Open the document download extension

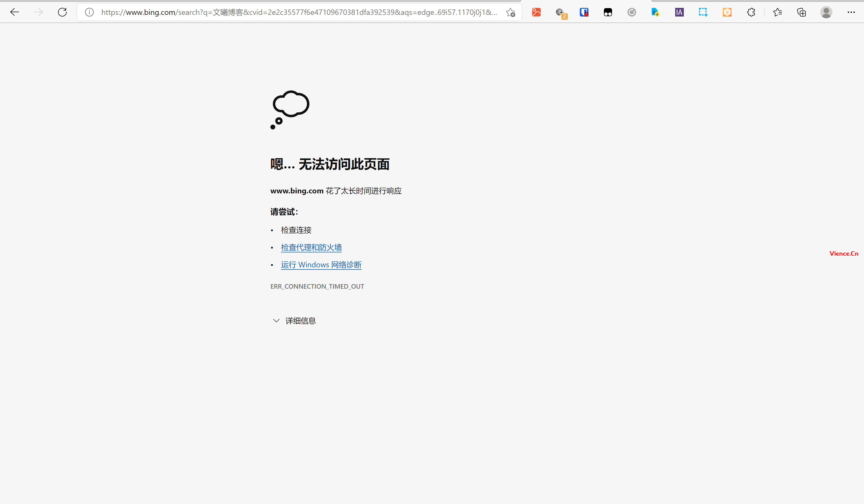655,12
